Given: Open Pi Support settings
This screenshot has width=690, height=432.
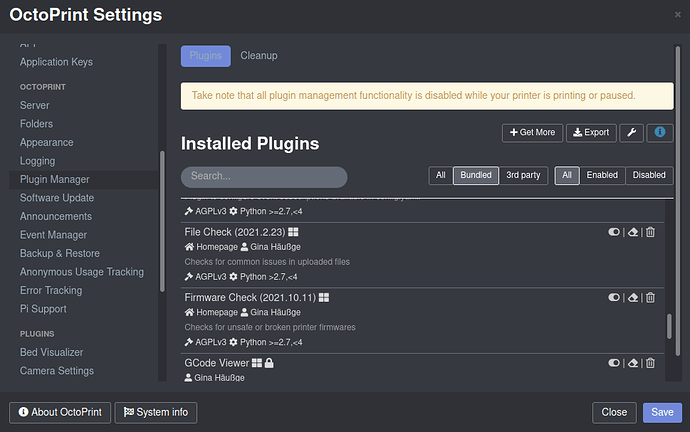Looking at the screenshot, I should click(43, 309).
